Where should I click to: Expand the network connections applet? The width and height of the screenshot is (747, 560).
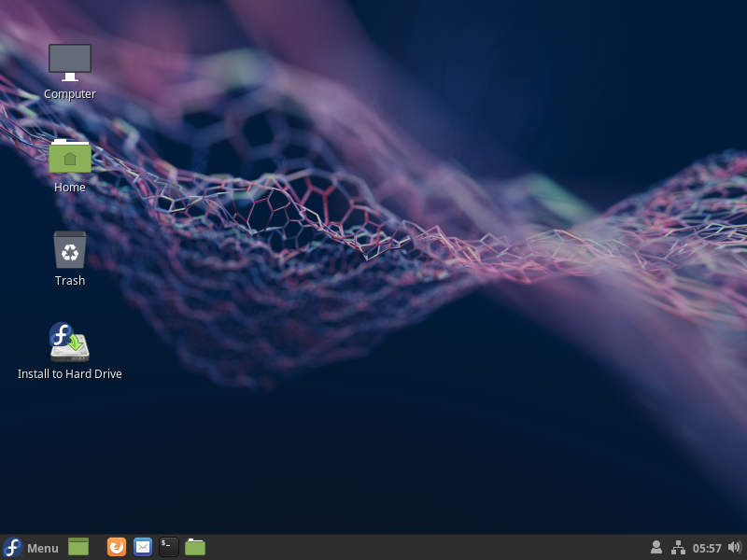click(x=678, y=547)
